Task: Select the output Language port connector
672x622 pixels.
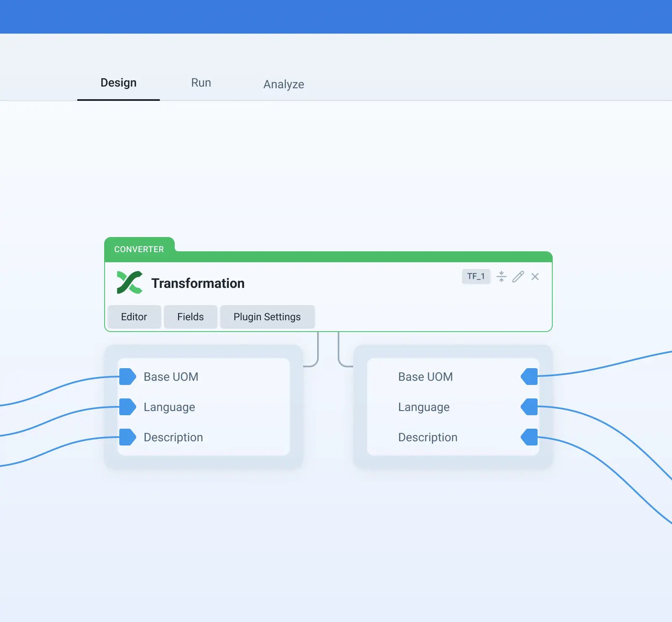Action: [529, 407]
